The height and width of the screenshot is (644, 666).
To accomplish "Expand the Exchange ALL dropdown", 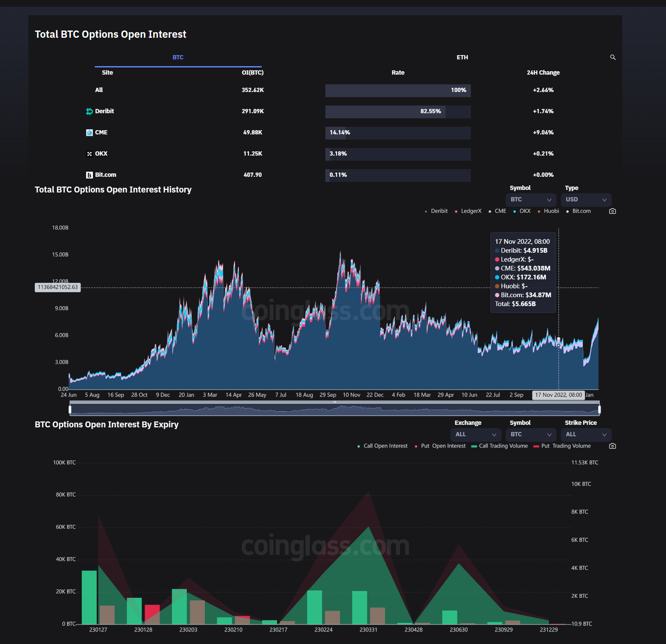I will pos(476,435).
